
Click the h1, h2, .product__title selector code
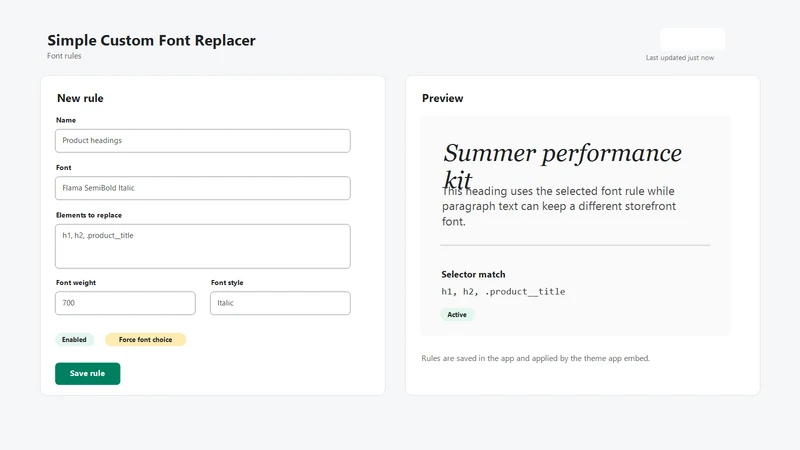[503, 292]
